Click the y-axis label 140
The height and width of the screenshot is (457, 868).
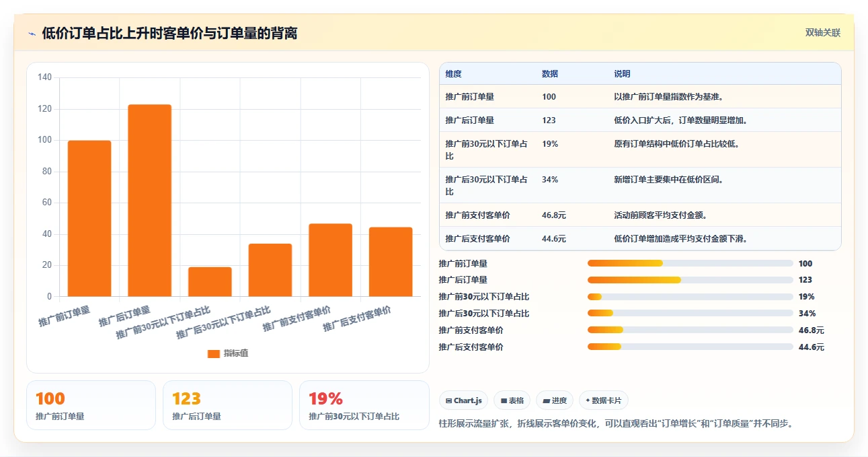[x=44, y=77]
